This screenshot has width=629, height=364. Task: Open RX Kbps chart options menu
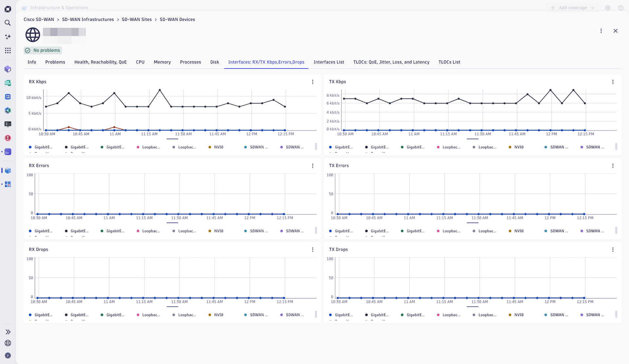[313, 82]
